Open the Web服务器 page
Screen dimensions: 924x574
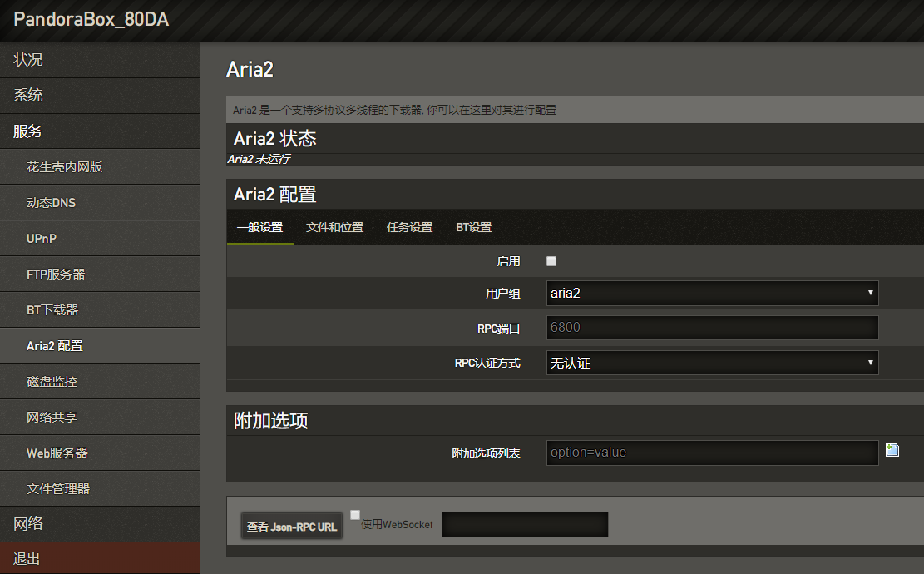point(100,453)
